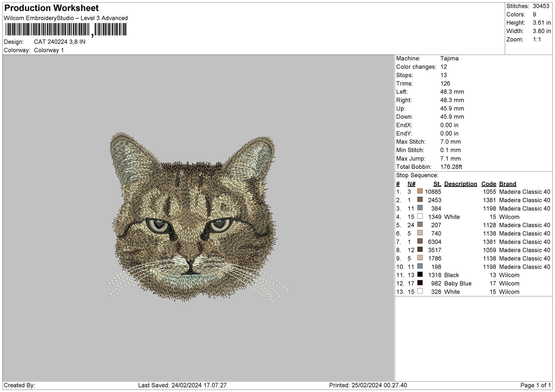Click the Stitches count 30453

coord(541,6)
